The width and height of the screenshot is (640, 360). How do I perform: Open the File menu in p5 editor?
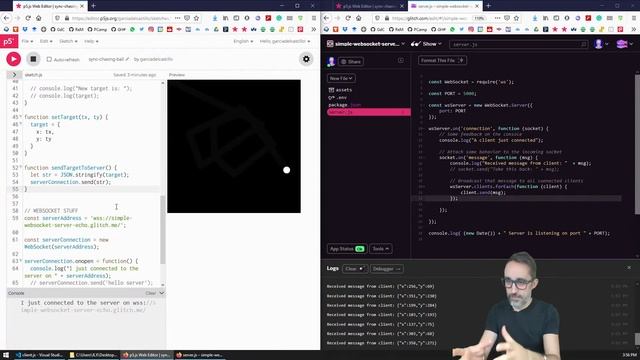(27, 41)
